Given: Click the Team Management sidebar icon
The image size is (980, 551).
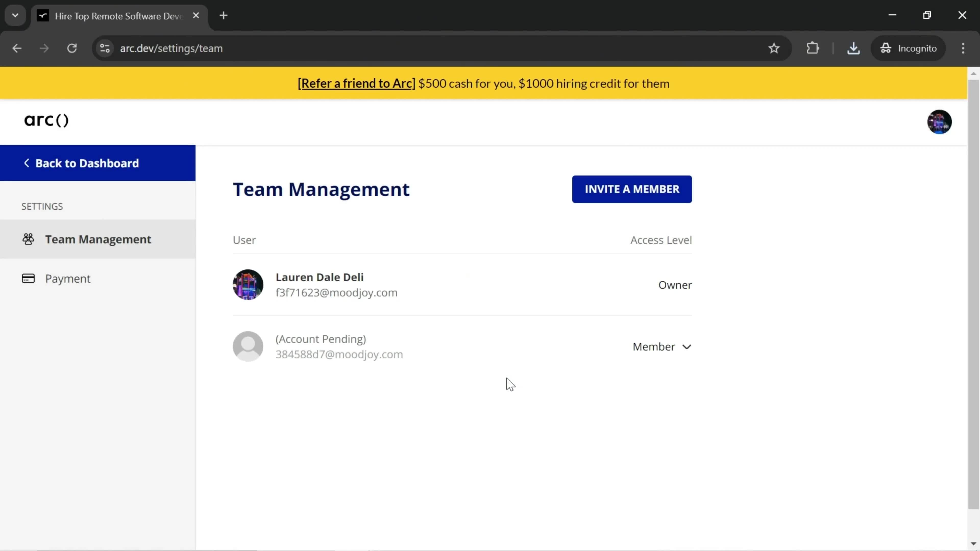Looking at the screenshot, I should [28, 239].
